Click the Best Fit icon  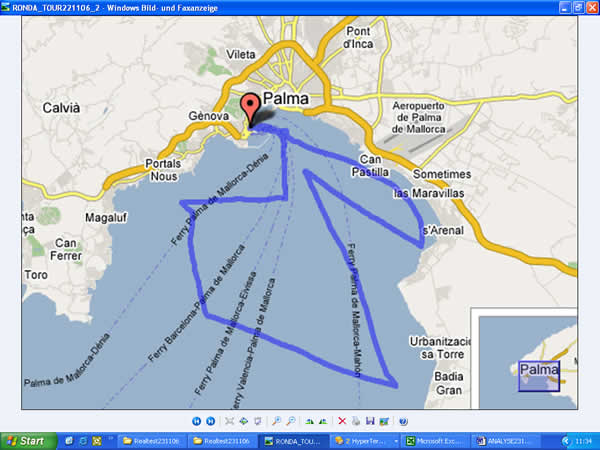click(230, 422)
